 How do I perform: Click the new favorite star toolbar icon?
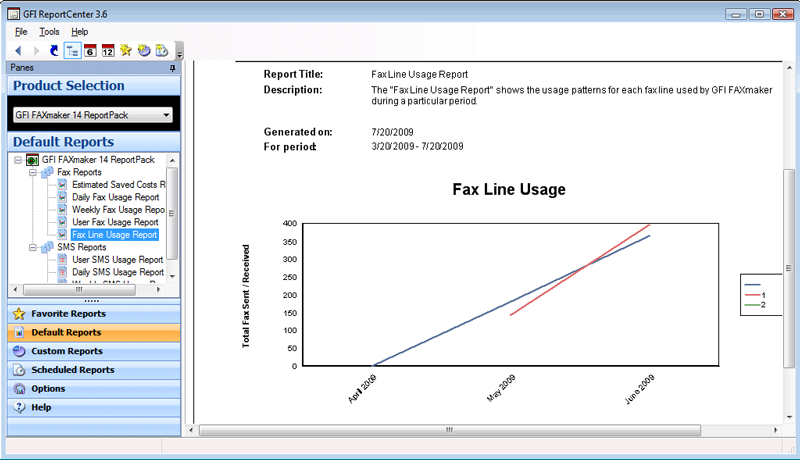[126, 50]
